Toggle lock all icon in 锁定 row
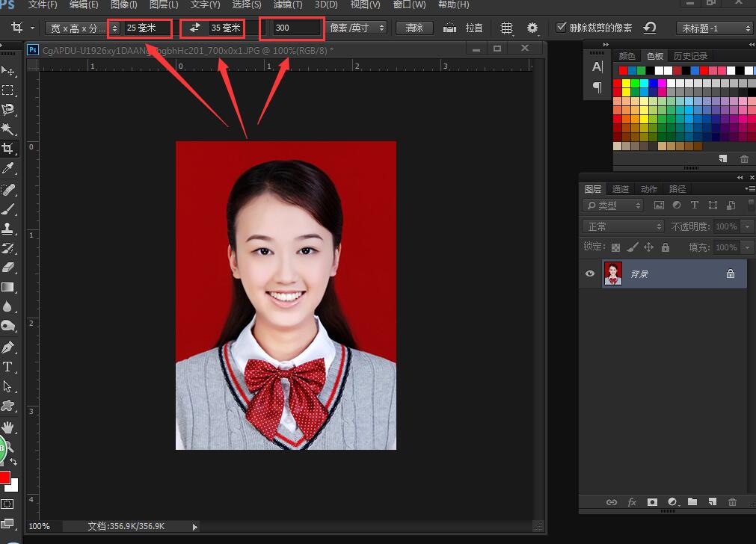 click(x=666, y=247)
